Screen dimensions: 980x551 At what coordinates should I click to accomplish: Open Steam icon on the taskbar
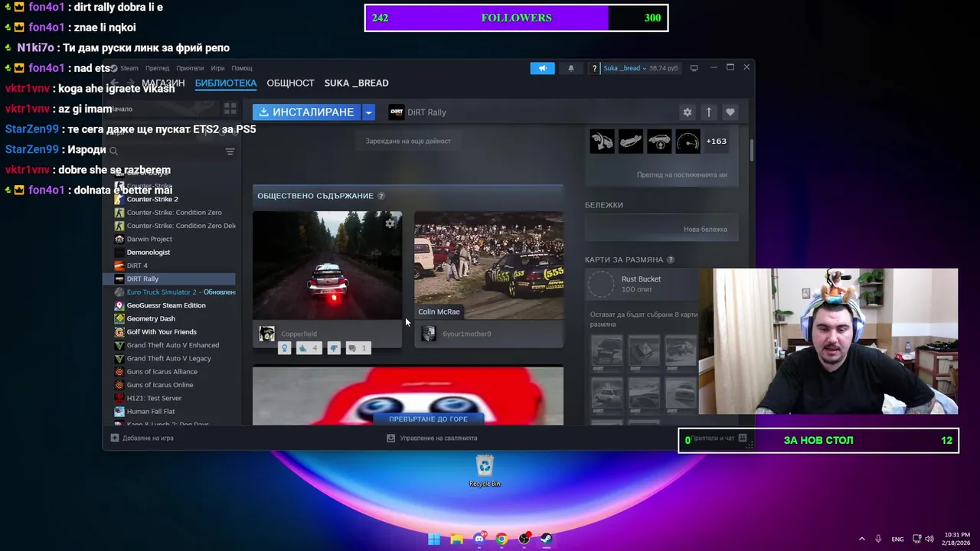(x=547, y=539)
